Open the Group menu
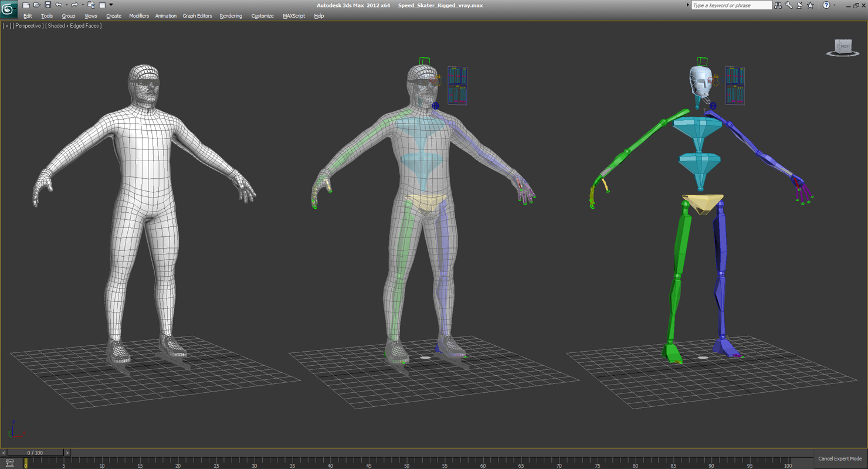Screen dimensions: 868x469 (69, 16)
